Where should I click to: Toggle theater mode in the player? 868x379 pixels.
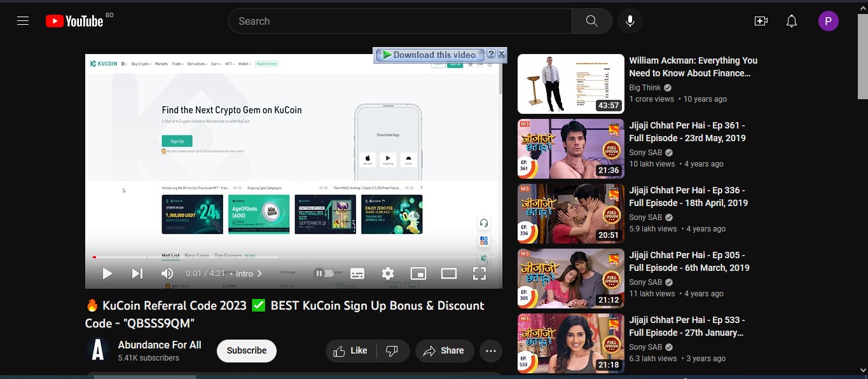coord(449,273)
